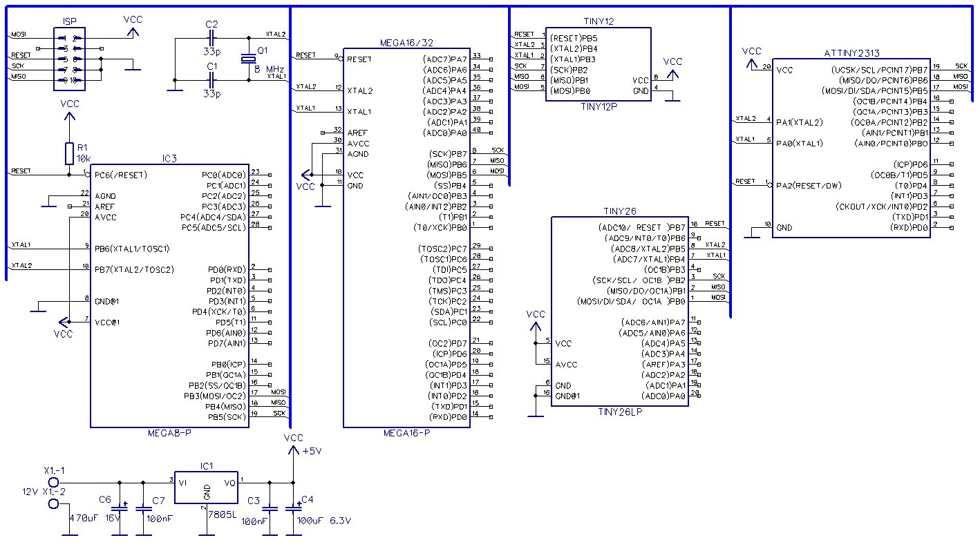Click the AREF pin on MEGA16
980x549 pixels.
(x=357, y=133)
